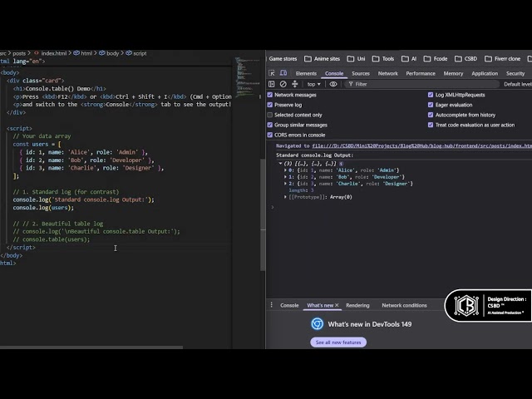Select the main Console tab in DevTools

coord(334,73)
